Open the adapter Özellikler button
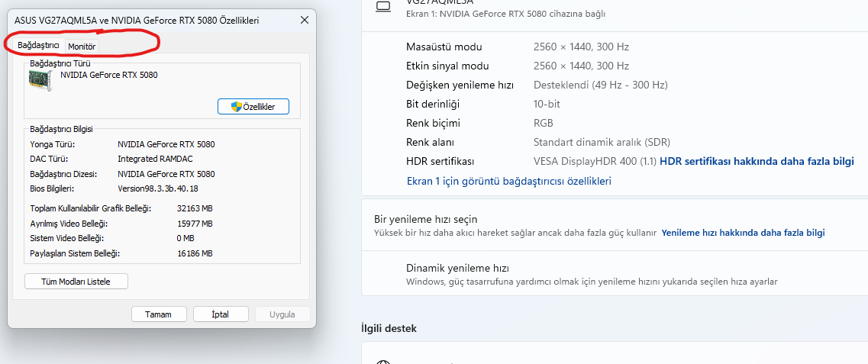Image resolution: width=868 pixels, height=364 pixels. tap(253, 107)
